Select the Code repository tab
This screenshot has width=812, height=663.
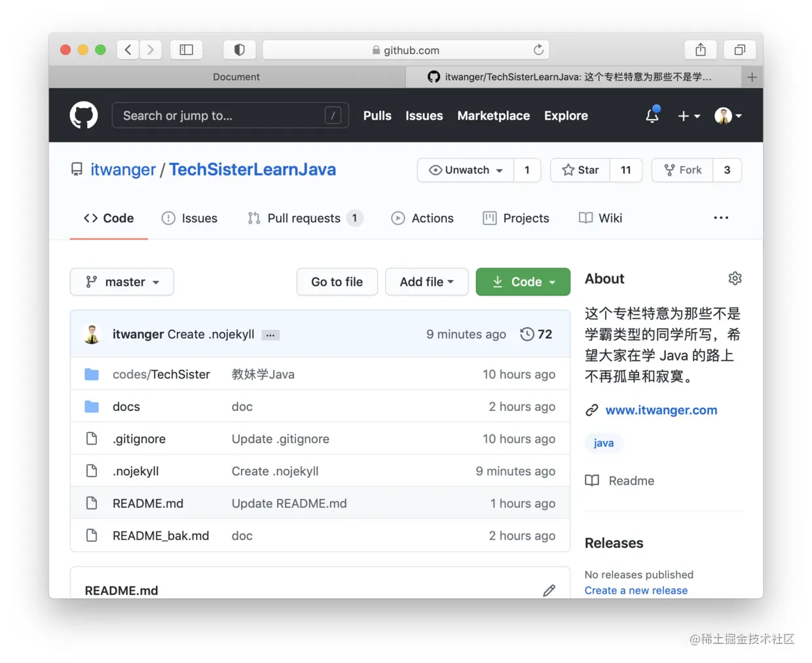tap(109, 219)
